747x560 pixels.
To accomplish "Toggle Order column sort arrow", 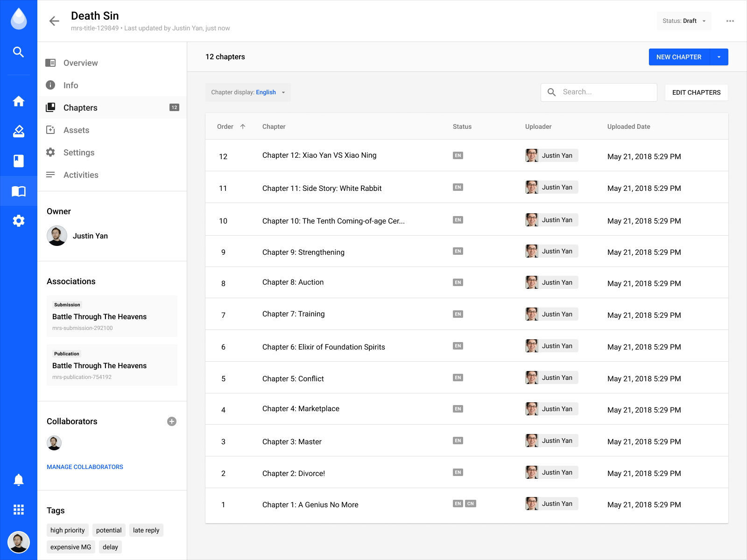I will pos(243,126).
